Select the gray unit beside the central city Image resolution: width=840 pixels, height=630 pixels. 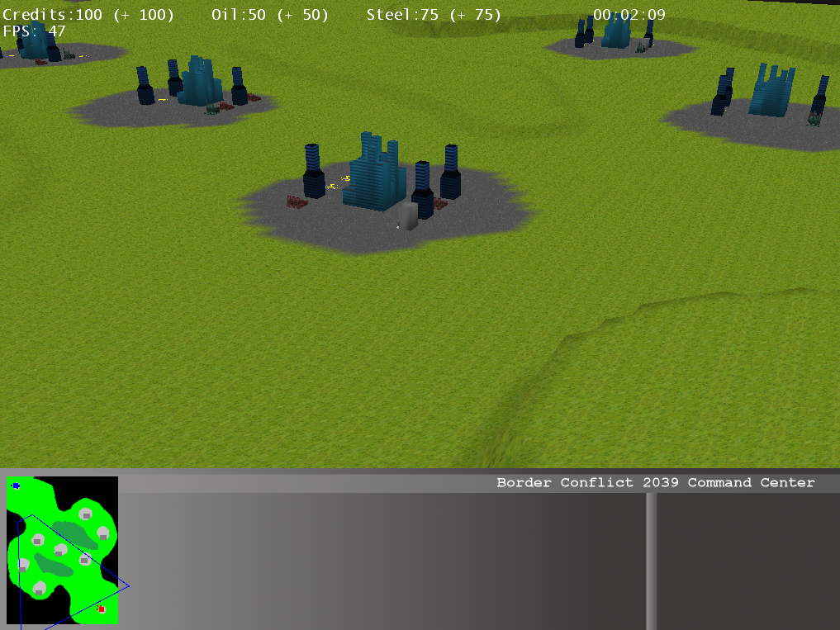coord(408,216)
